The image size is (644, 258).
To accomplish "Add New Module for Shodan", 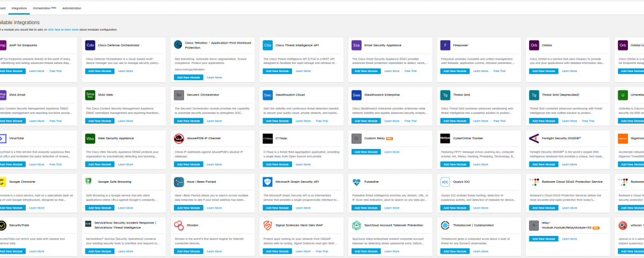I will coord(188,251).
